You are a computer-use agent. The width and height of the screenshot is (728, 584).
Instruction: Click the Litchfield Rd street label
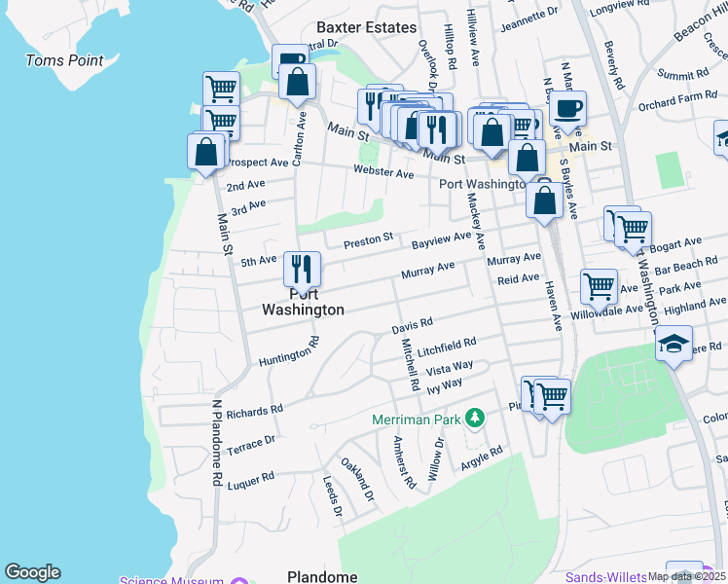click(447, 347)
